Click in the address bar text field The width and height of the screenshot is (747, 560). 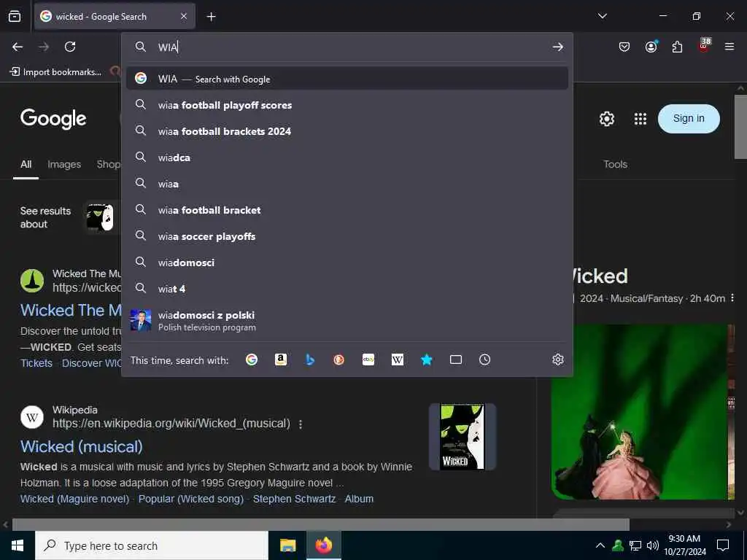click(x=350, y=47)
